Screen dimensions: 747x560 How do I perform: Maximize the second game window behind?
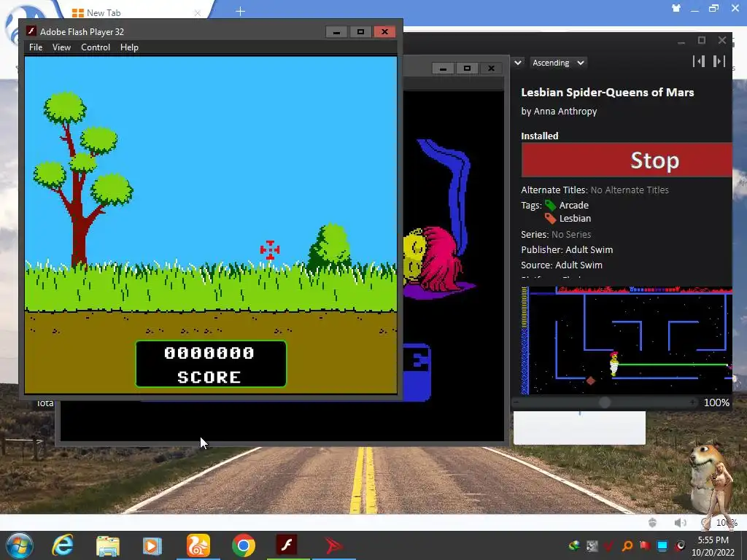click(467, 68)
